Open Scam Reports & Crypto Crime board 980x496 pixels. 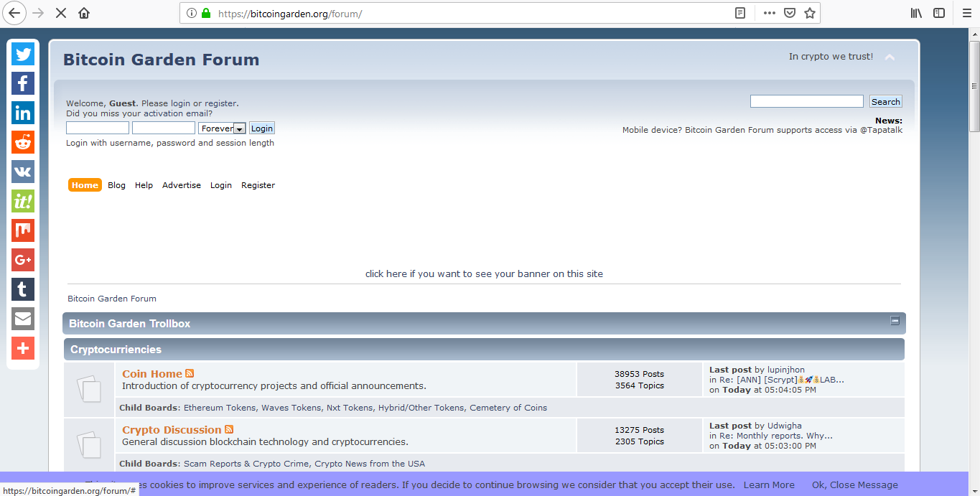[246, 464]
